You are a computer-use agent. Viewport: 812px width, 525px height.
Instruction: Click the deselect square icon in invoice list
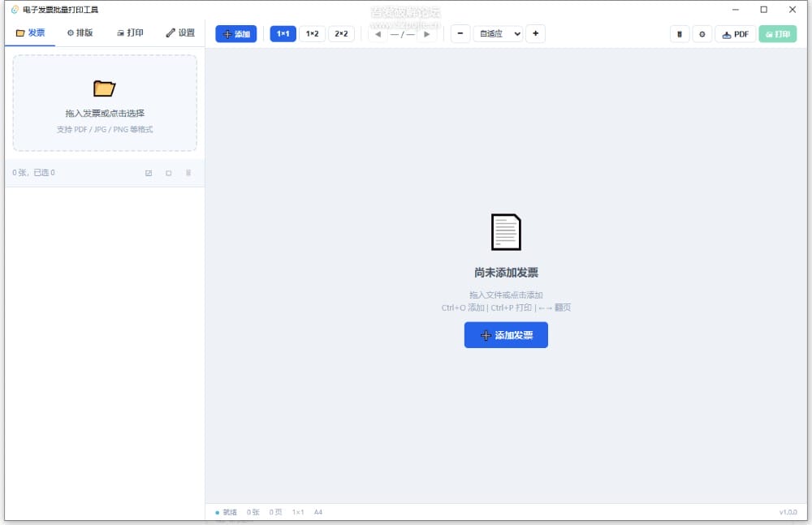(168, 173)
